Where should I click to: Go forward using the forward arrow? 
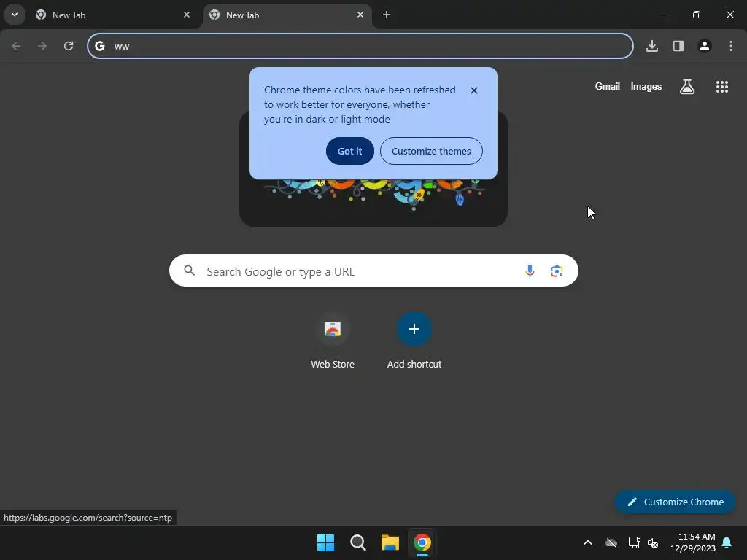click(x=42, y=46)
